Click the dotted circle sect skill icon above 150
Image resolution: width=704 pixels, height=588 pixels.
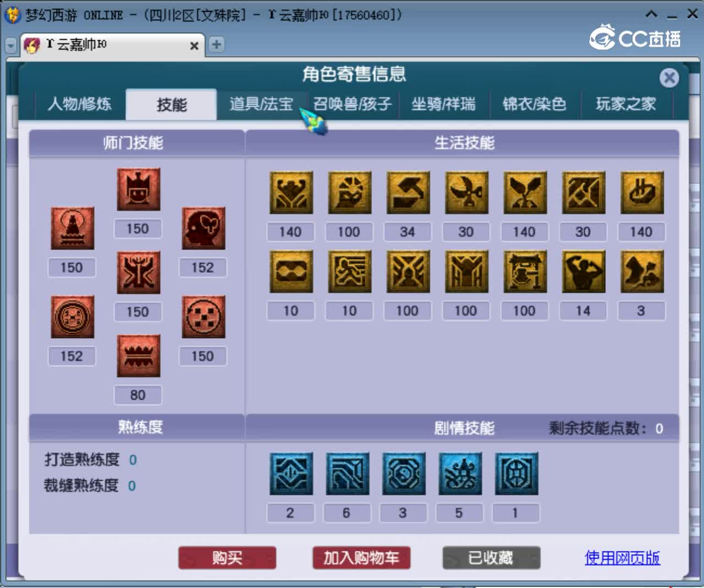(204, 317)
